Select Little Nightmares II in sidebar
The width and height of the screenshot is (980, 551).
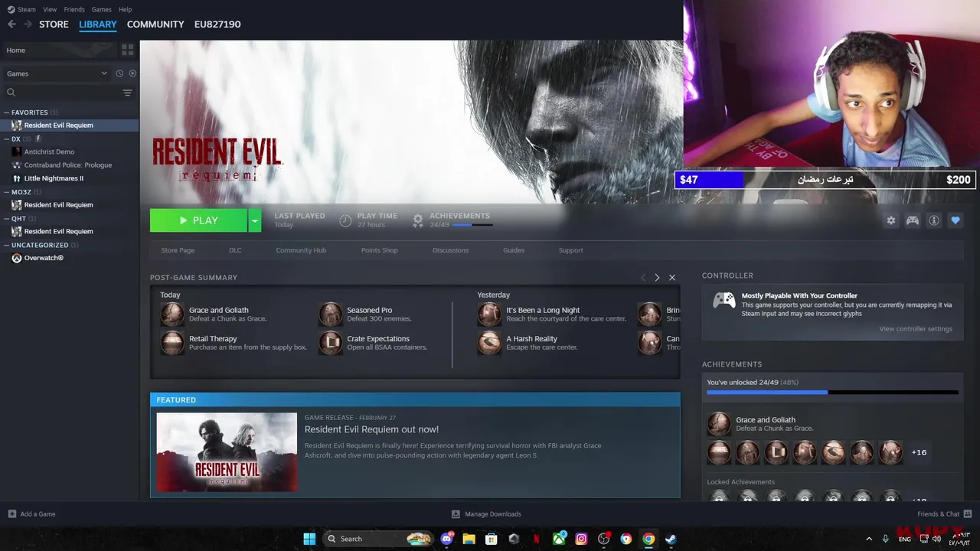tap(54, 178)
